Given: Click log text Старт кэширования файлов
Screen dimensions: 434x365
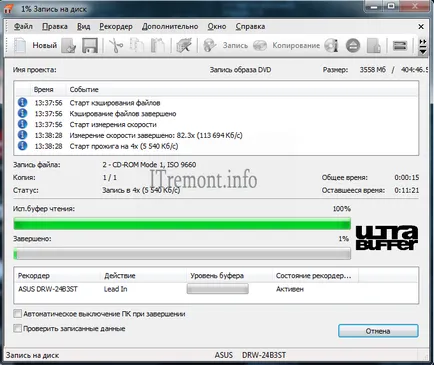Looking at the screenshot, I should [x=115, y=103].
